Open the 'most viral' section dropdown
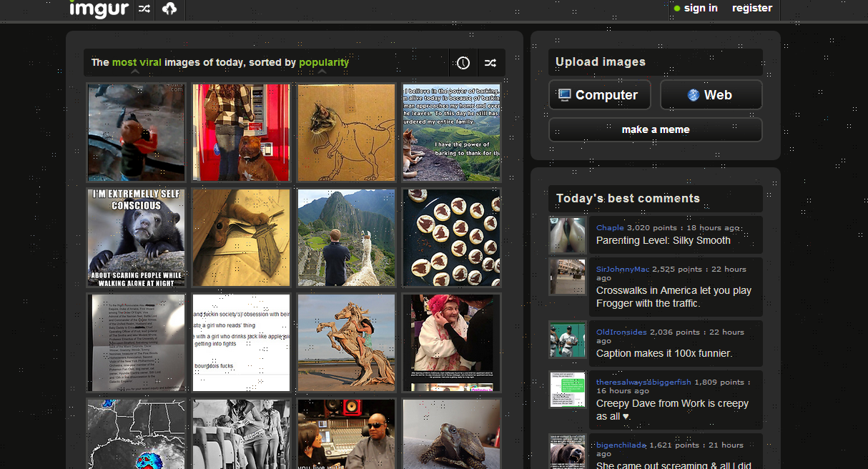 click(x=137, y=62)
